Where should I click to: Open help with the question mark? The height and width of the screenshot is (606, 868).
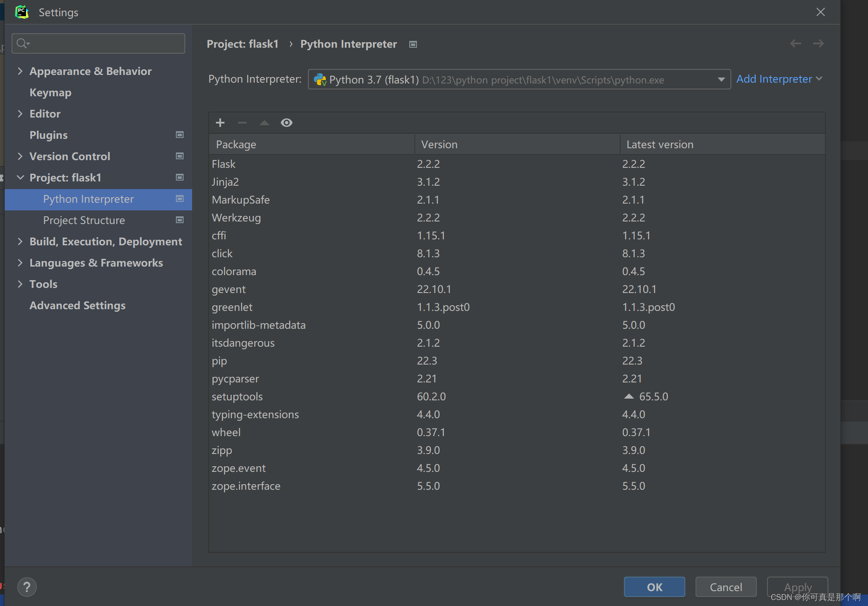[x=27, y=587]
